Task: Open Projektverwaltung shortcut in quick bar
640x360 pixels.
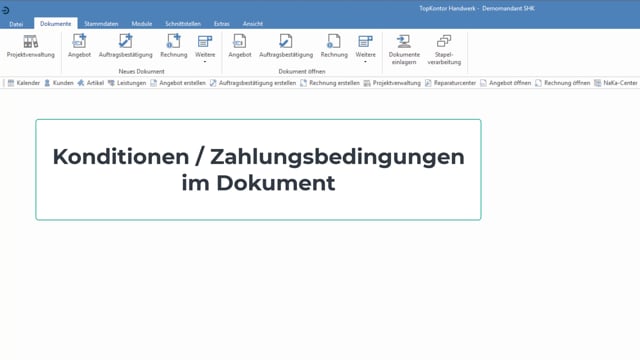Action: (x=392, y=83)
